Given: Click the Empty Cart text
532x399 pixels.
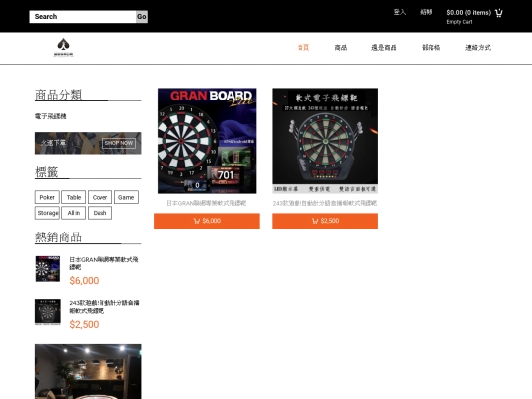Looking at the screenshot, I should pos(459,22).
